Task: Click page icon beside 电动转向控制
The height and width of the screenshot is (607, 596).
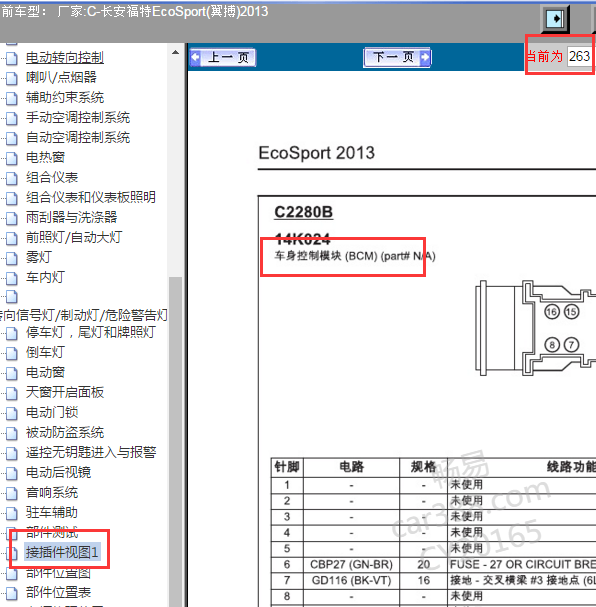Action: 12,58
